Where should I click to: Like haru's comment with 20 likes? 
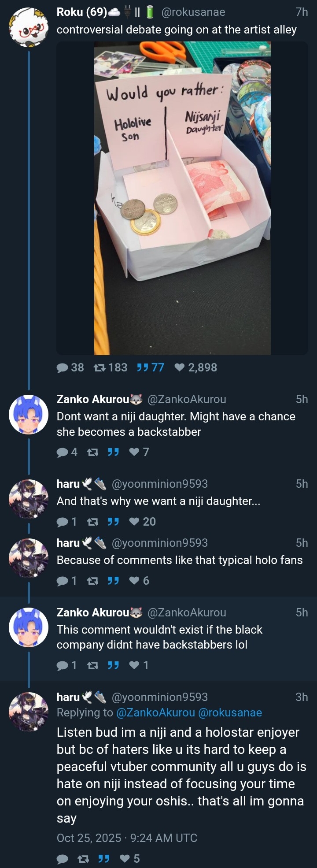(x=135, y=522)
